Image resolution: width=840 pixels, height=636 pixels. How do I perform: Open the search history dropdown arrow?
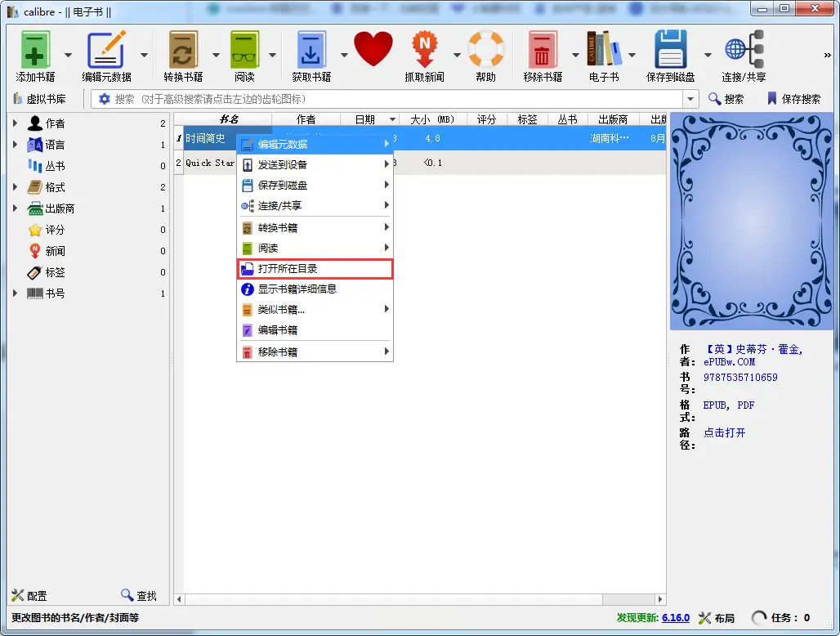tap(690, 99)
